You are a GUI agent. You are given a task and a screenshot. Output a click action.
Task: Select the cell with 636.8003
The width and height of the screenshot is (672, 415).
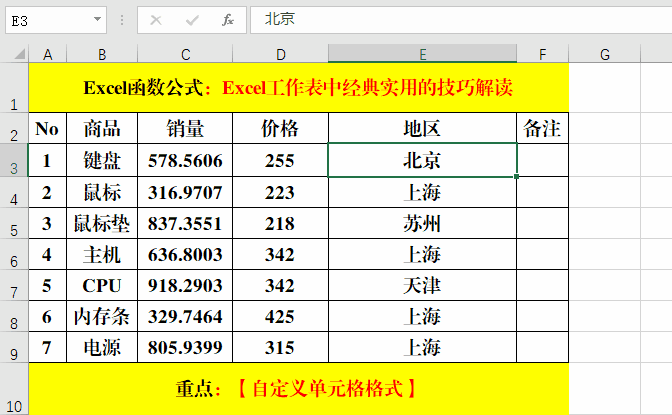point(185,254)
